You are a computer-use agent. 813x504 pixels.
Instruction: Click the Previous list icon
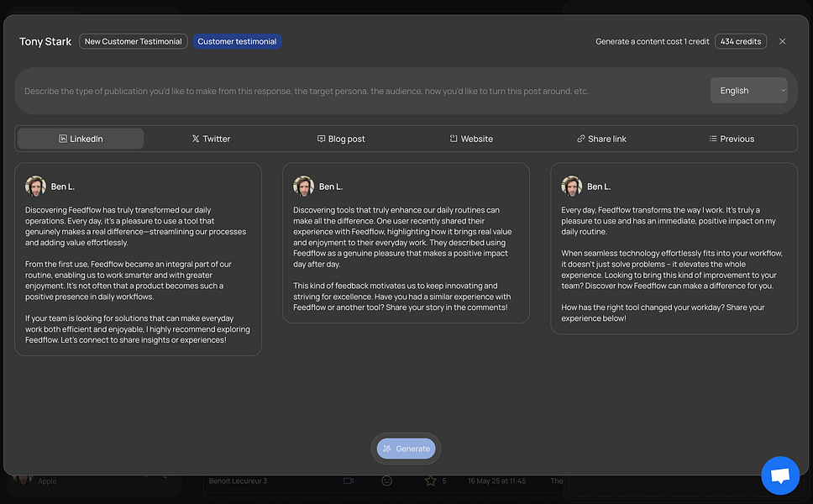[x=712, y=139]
